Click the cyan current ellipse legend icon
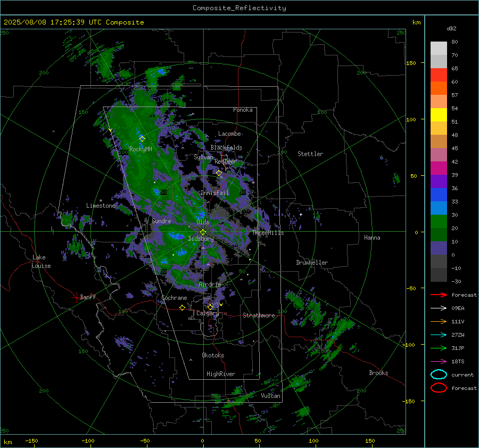Screen dimensions: 479x448 click(439, 374)
